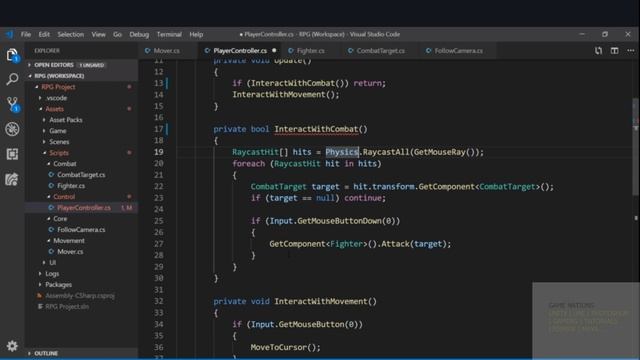Open the Selection menu
640x360 pixels.
[x=71, y=34]
